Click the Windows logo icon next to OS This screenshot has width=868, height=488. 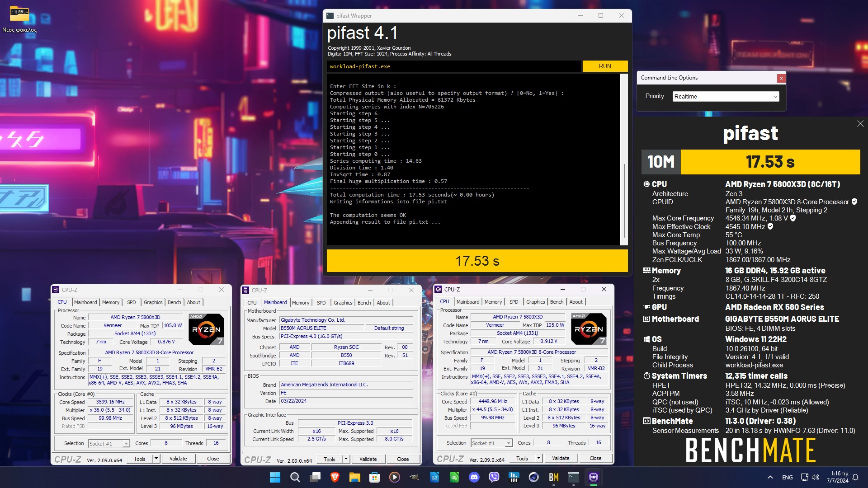pos(646,339)
